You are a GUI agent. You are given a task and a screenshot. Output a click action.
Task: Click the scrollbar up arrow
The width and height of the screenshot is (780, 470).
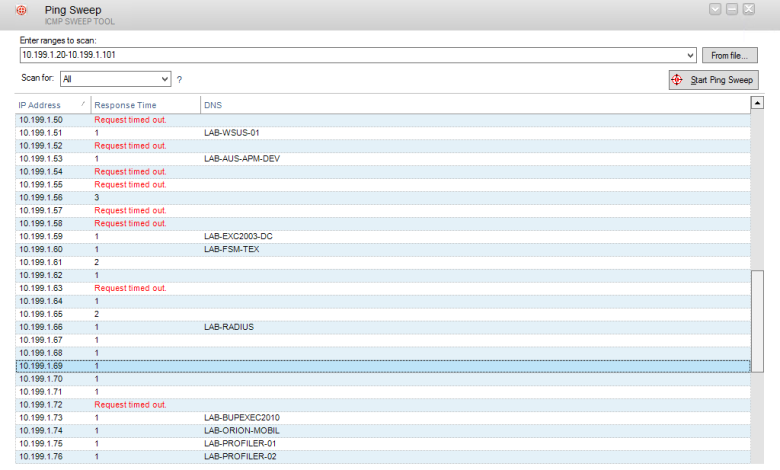point(757,102)
